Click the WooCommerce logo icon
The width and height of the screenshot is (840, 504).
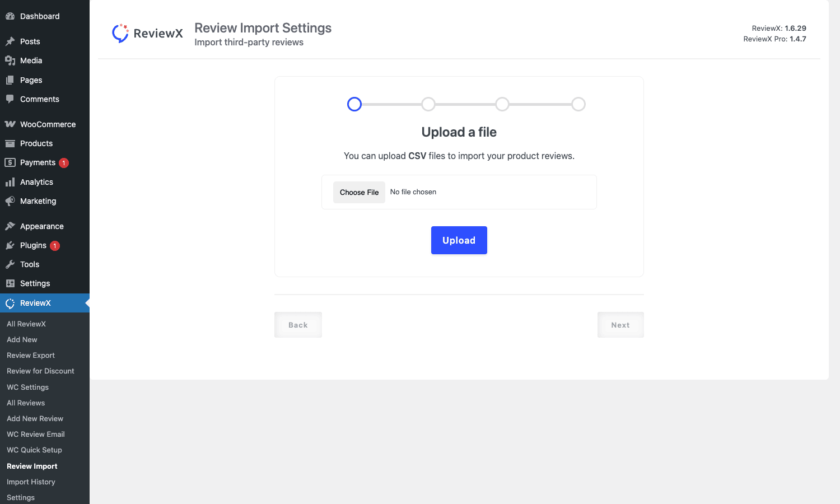click(10, 124)
